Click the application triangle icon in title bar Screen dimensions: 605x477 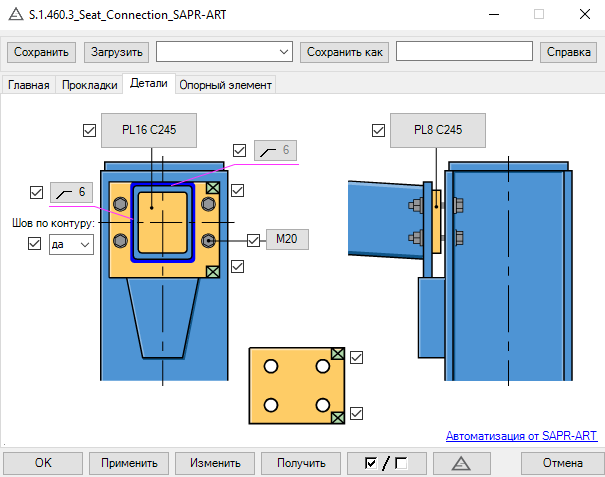16,14
